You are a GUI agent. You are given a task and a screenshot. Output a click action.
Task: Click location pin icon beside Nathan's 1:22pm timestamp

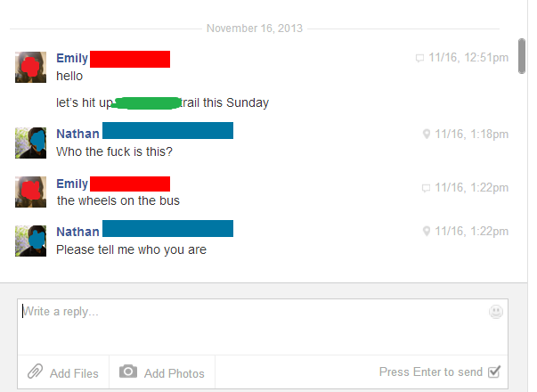427,231
